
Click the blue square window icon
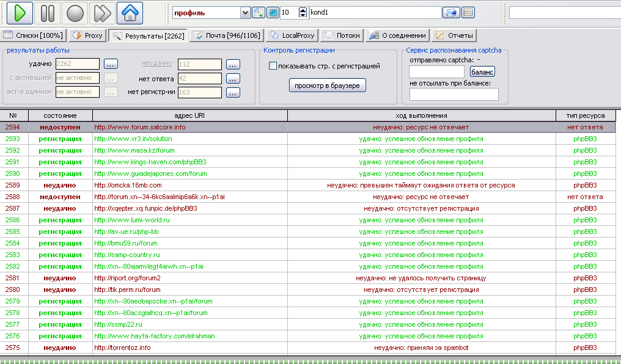coord(273,13)
